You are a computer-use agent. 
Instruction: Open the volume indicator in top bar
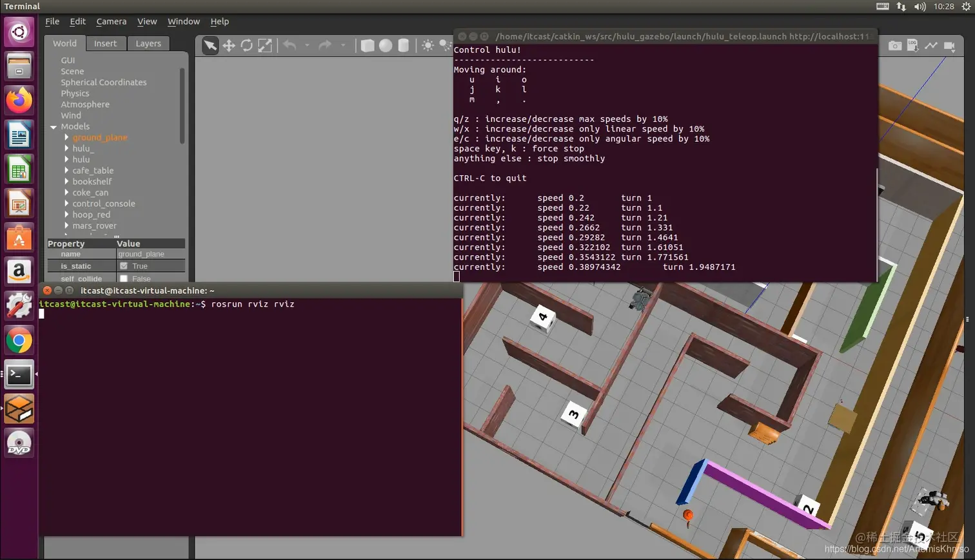tap(920, 6)
